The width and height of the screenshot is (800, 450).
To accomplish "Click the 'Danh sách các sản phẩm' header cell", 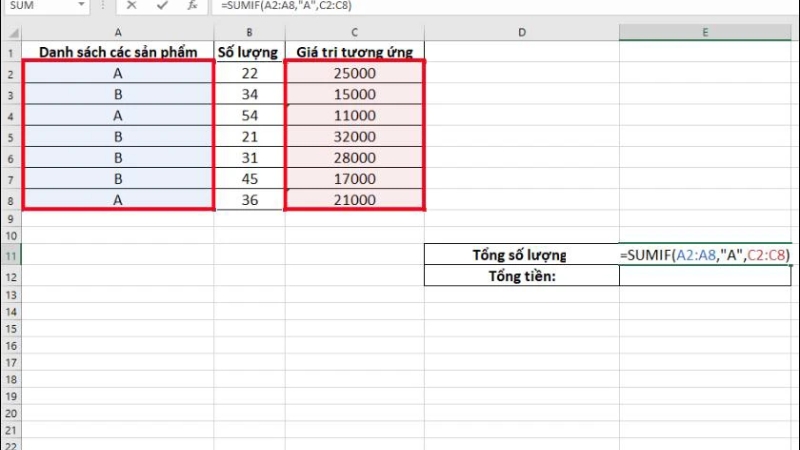I will click(x=117, y=52).
